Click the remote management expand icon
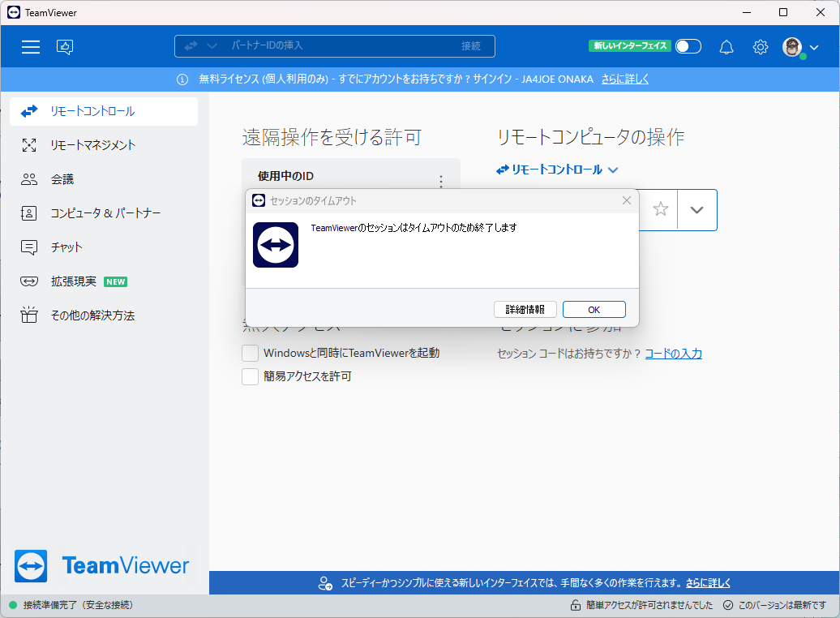 pyautogui.click(x=29, y=145)
